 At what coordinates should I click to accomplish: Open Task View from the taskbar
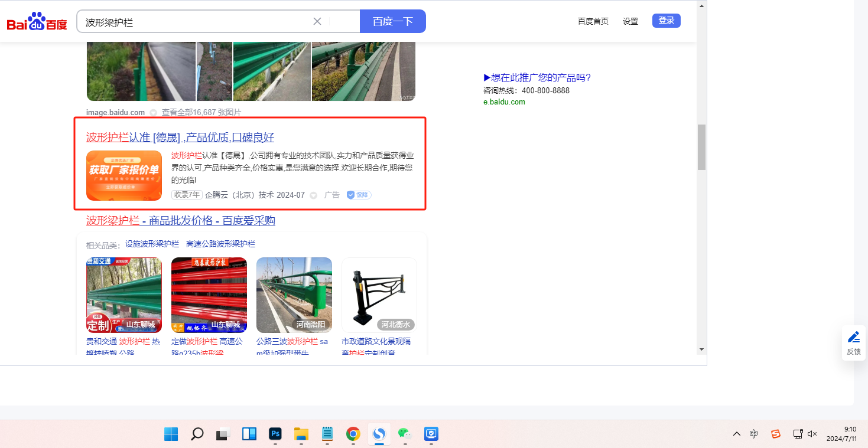point(223,434)
